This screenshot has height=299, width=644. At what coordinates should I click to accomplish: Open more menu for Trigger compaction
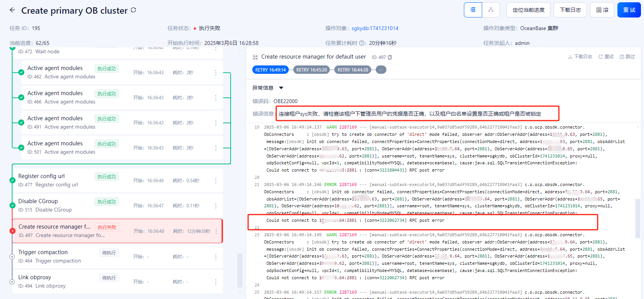tap(216, 257)
